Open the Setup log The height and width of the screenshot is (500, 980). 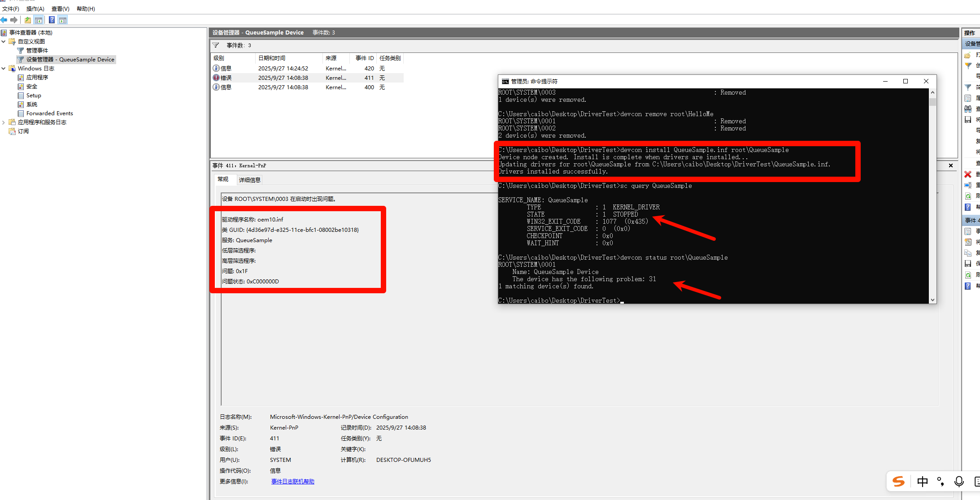(x=34, y=95)
